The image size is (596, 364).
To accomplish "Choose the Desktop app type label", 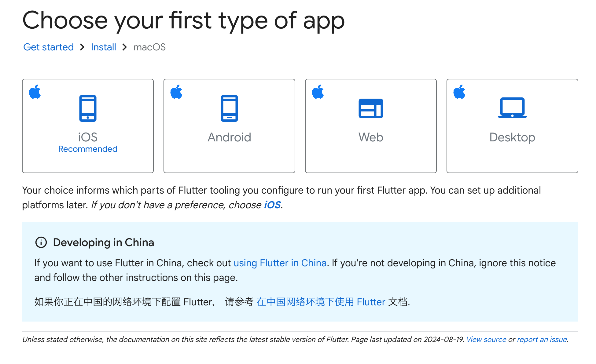I will tap(512, 137).
